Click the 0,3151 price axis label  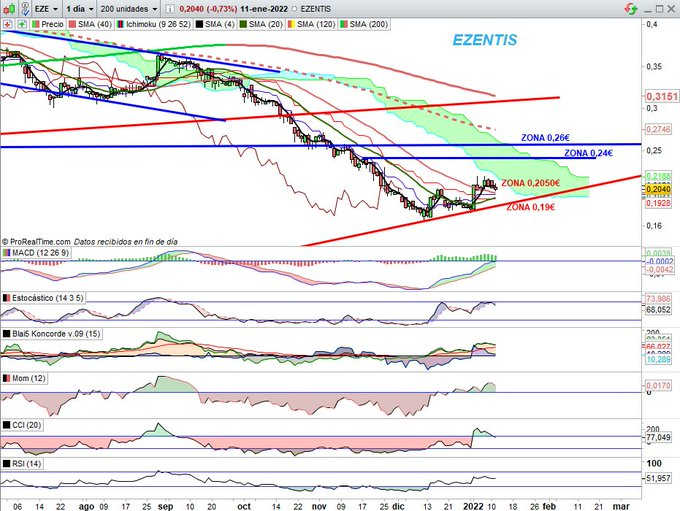point(661,96)
